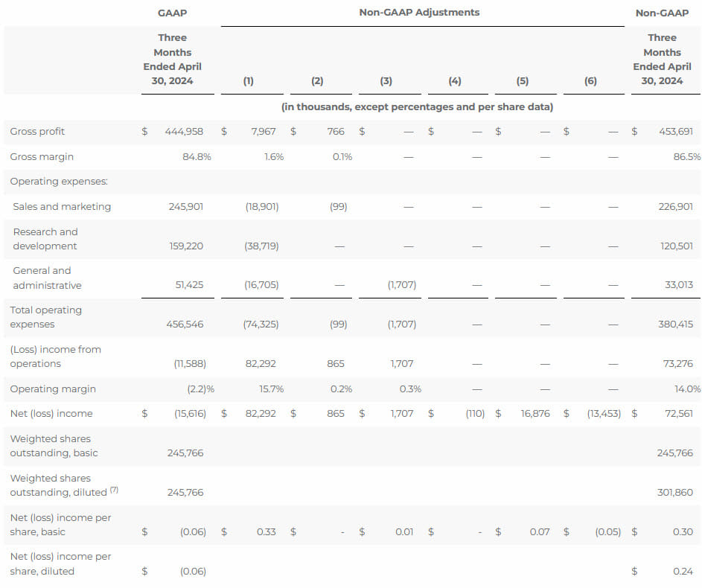Click the 0.2% operating margin adjustment
The image size is (702, 588).
coord(341,389)
